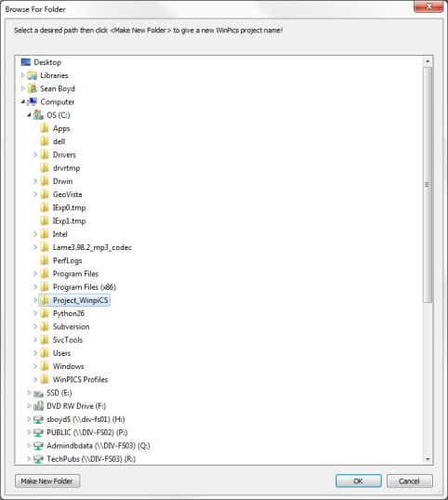Click the DVD RW Drive (F:) icon
The width and height of the screenshot is (448, 500).
point(39,406)
